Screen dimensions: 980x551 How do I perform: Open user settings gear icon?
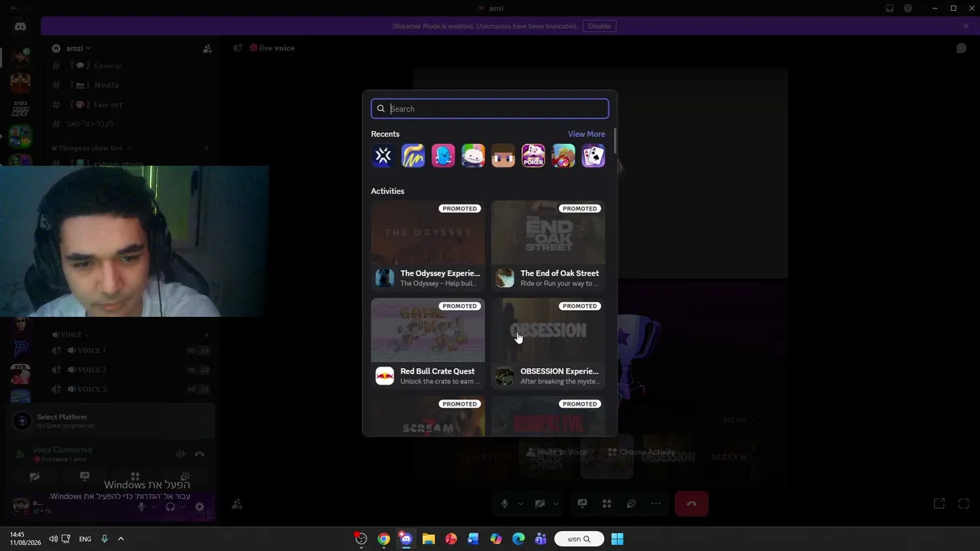pos(200,507)
